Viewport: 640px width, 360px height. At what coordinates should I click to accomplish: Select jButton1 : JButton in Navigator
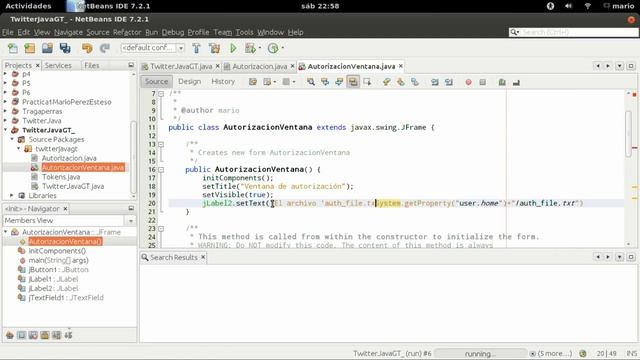point(58,270)
